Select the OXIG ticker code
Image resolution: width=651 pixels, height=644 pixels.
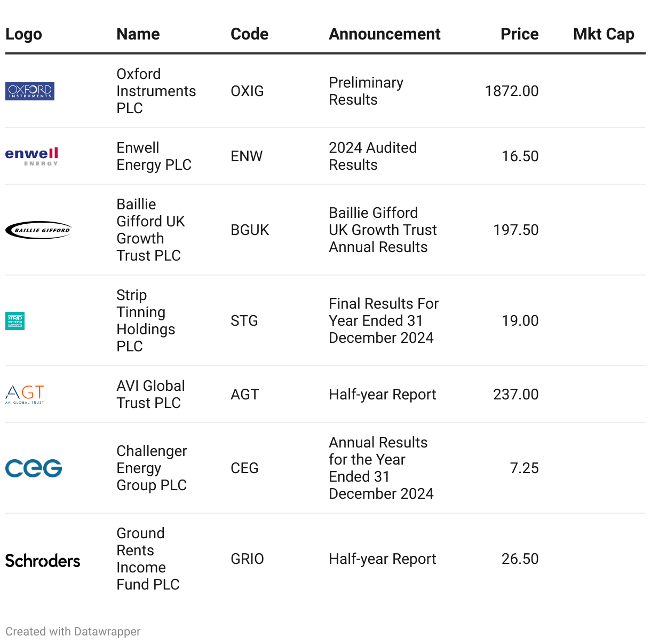click(247, 91)
